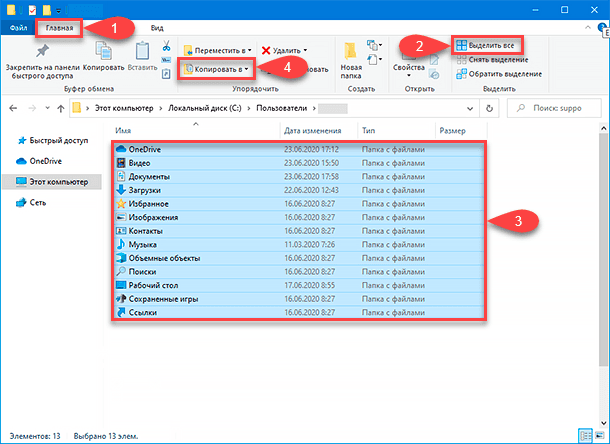Click the Сеть network icon in the sidebar
Viewport: 610px width, 444px height.
click(x=23, y=202)
